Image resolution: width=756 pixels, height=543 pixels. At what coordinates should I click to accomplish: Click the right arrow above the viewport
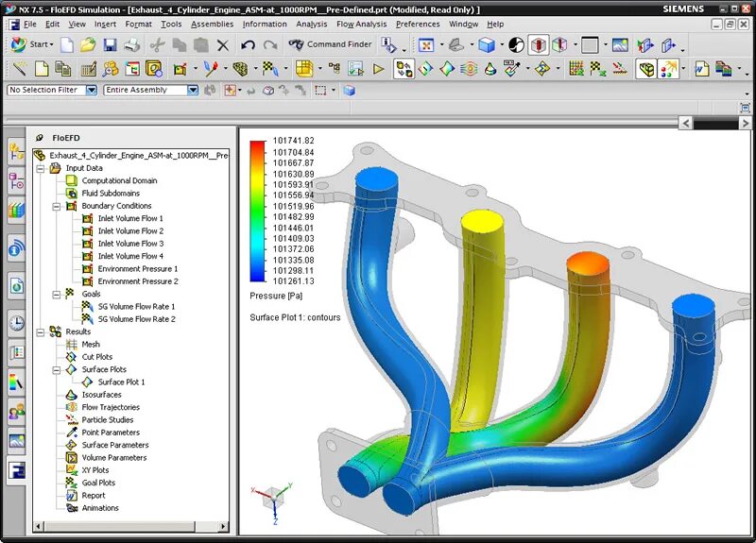[745, 124]
